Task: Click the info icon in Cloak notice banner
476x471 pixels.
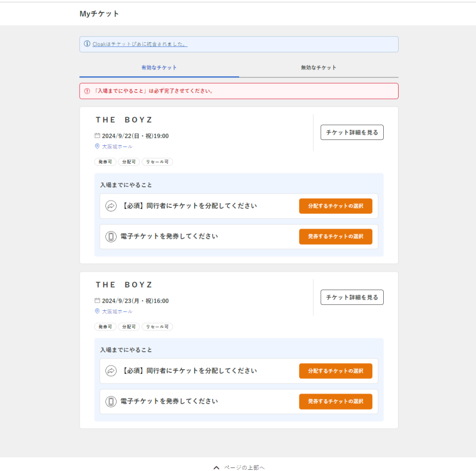Action: pyautogui.click(x=87, y=43)
